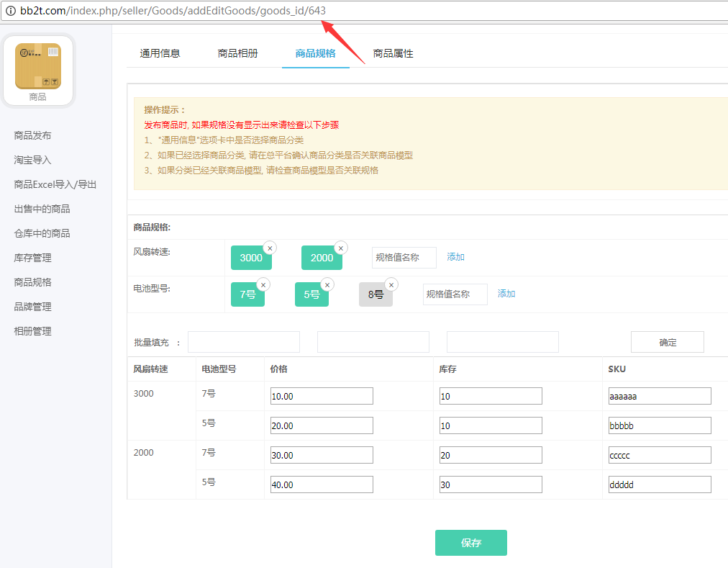Toggle the 3000 fan speed selection
The height and width of the screenshot is (568, 728).
click(250, 258)
